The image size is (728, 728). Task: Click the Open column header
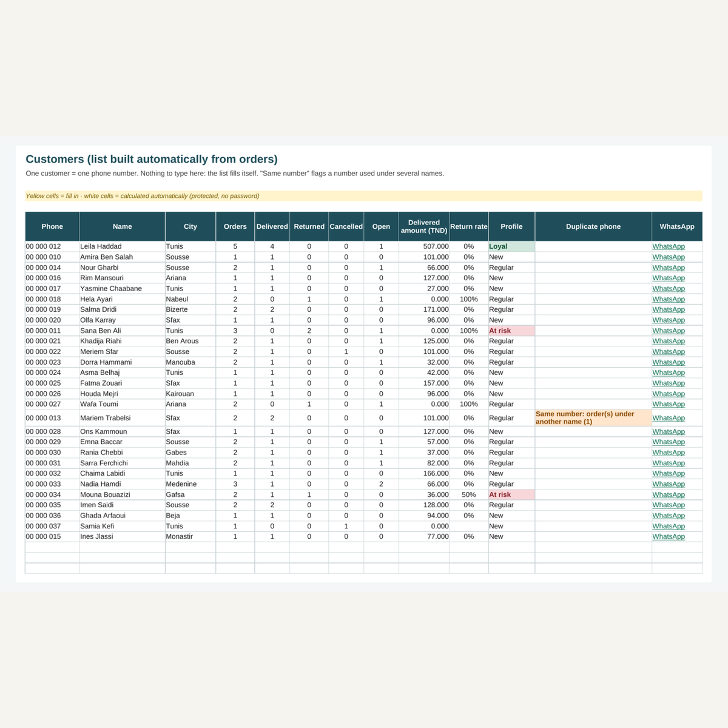click(x=381, y=226)
